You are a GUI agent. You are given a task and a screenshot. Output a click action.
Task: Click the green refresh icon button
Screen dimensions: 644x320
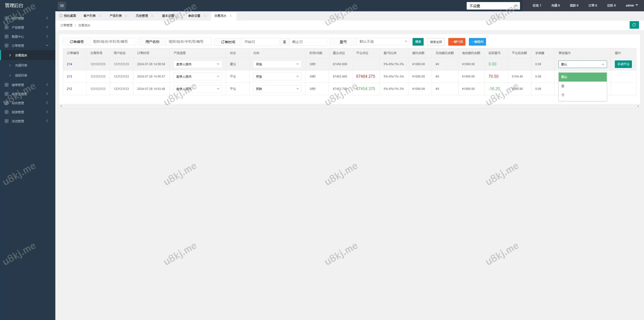pyautogui.click(x=634, y=25)
